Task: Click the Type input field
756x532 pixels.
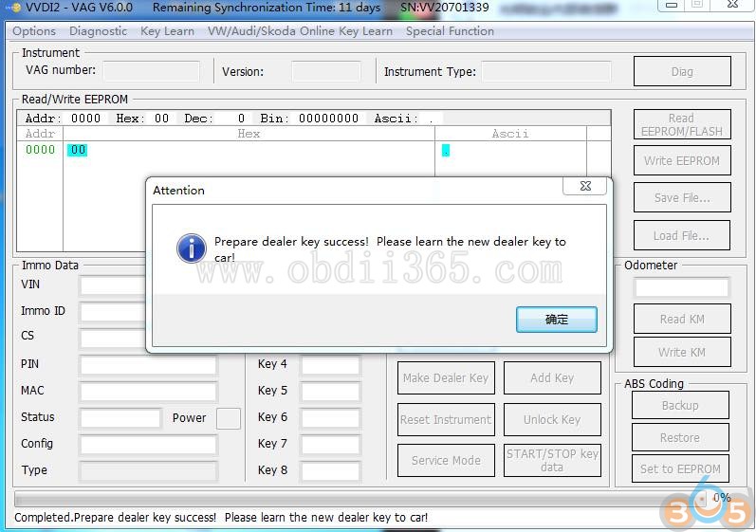Action: tap(149, 470)
